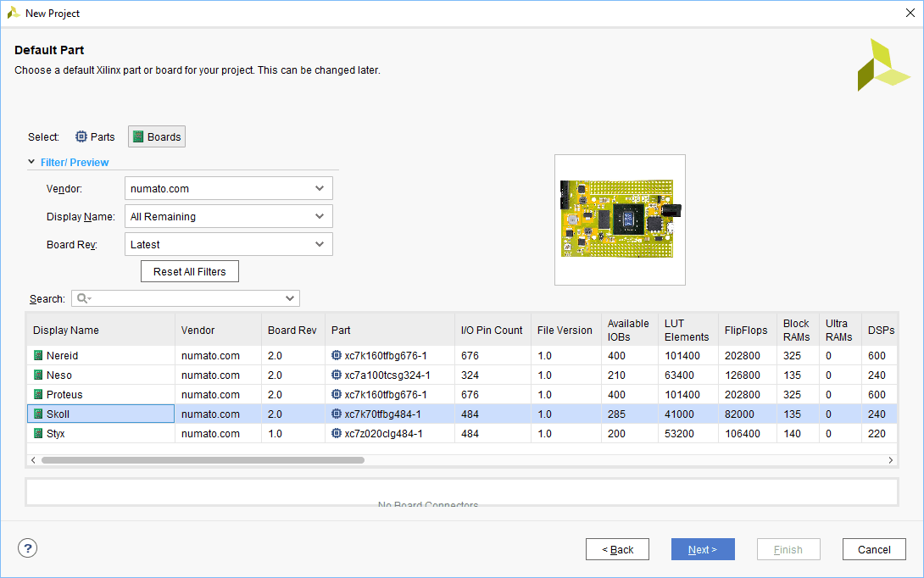The height and width of the screenshot is (578, 924).
Task: Open the Vendor dropdown
Action: point(228,188)
